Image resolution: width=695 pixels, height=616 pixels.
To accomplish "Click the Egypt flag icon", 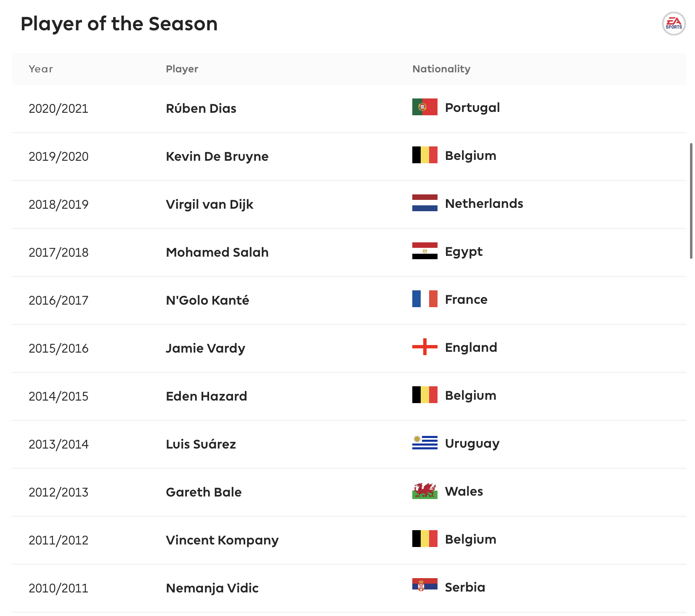I will point(424,251).
